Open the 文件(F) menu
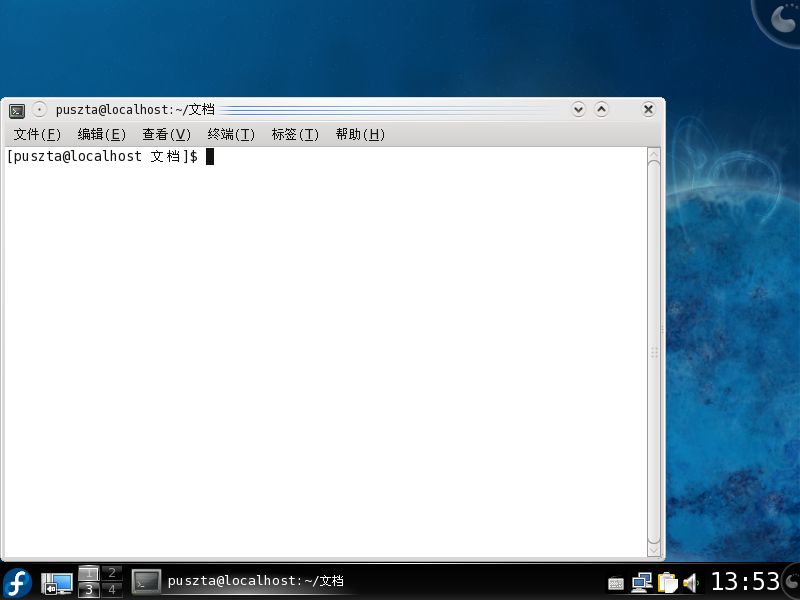 pos(37,134)
